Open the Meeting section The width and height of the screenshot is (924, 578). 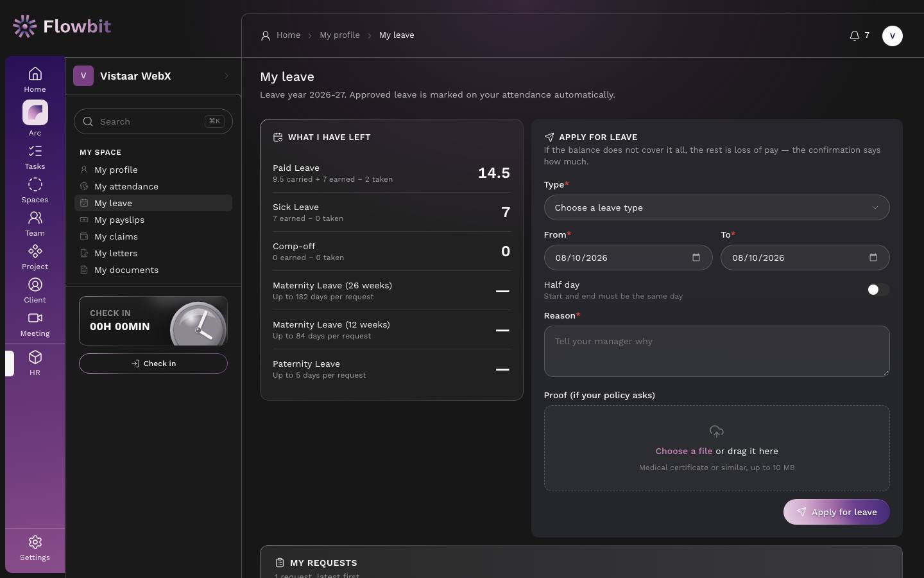coord(35,324)
